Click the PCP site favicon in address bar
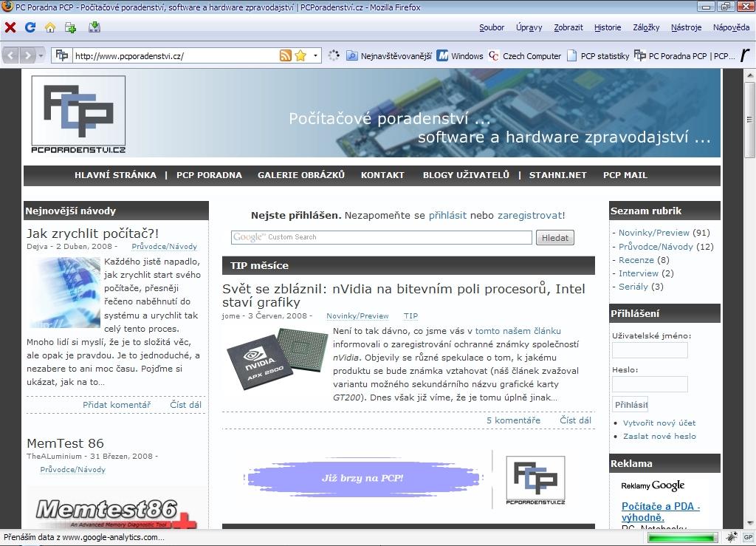This screenshot has width=756, height=546. tap(62, 55)
